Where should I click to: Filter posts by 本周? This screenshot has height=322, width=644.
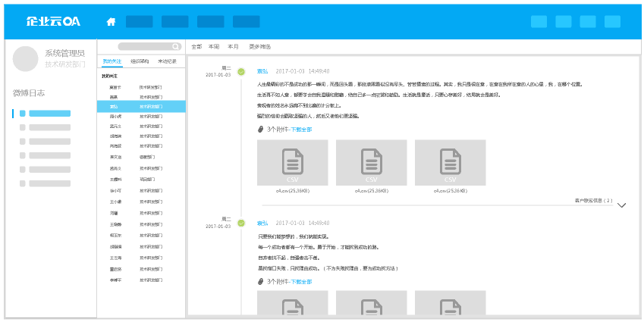tap(214, 46)
